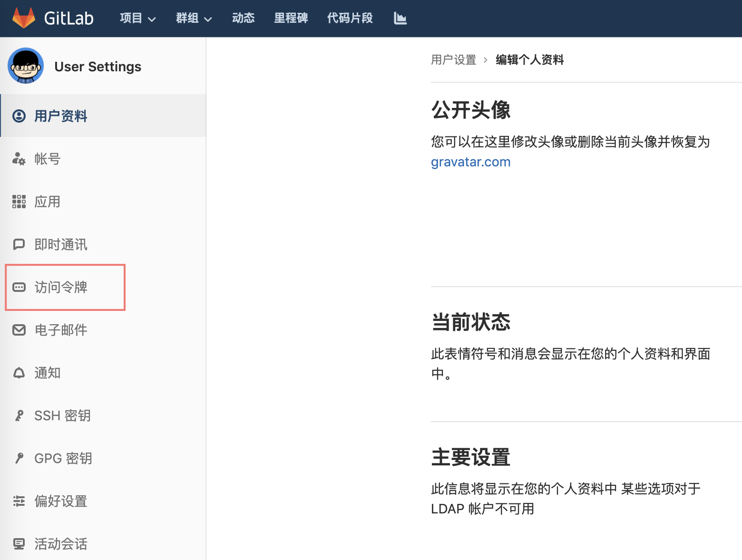Expand the 项目 dropdown
Image resolution: width=742 pixels, height=560 pixels.
pos(137,18)
